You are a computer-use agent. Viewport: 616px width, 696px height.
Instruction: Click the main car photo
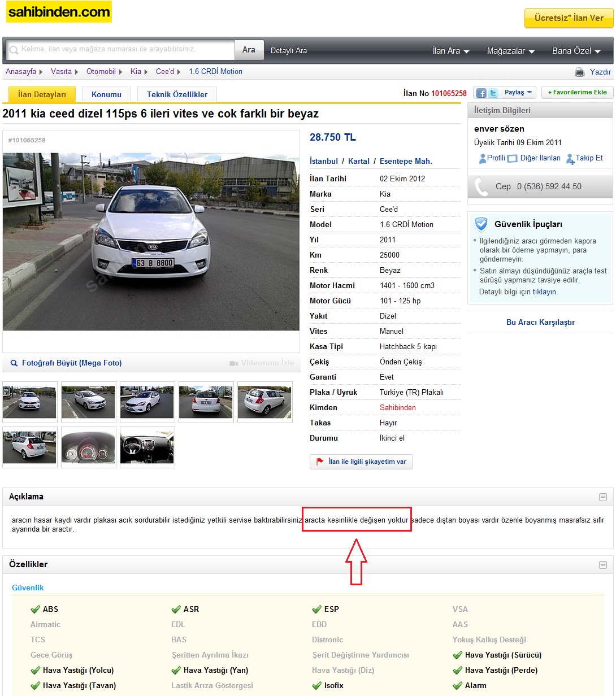[151, 242]
